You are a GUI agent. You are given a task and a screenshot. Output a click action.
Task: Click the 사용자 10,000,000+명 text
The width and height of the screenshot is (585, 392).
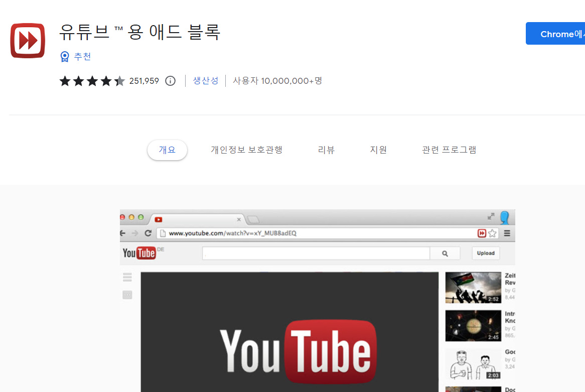[x=277, y=81]
